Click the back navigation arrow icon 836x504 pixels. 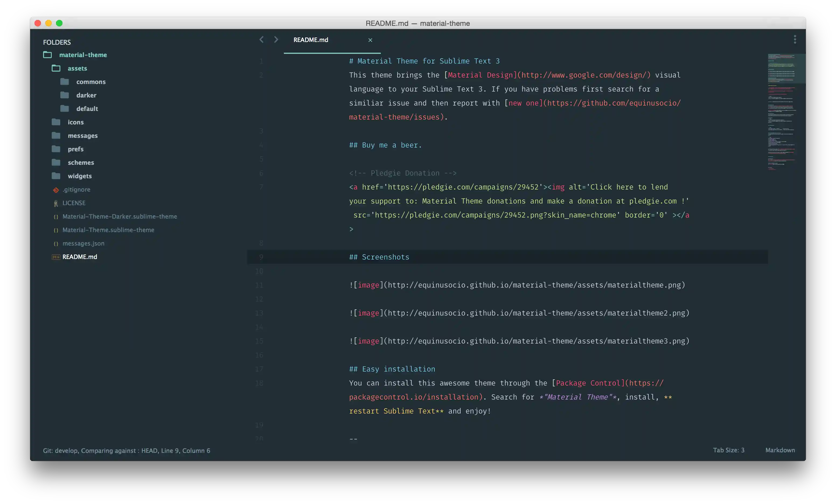tap(261, 40)
